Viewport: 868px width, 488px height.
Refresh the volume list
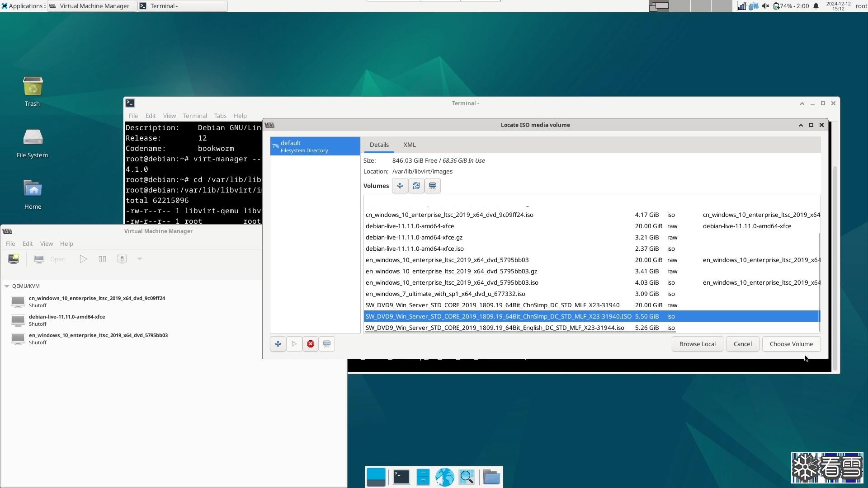pos(416,186)
